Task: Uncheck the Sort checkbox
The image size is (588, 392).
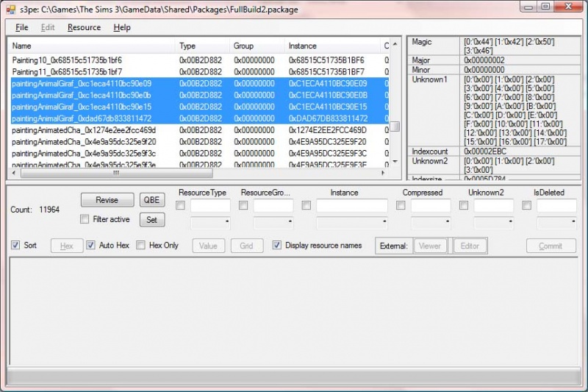Action: [15, 245]
